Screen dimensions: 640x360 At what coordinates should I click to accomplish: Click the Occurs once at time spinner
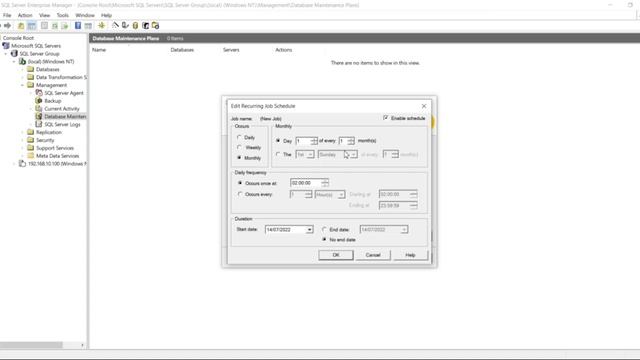[325, 183]
